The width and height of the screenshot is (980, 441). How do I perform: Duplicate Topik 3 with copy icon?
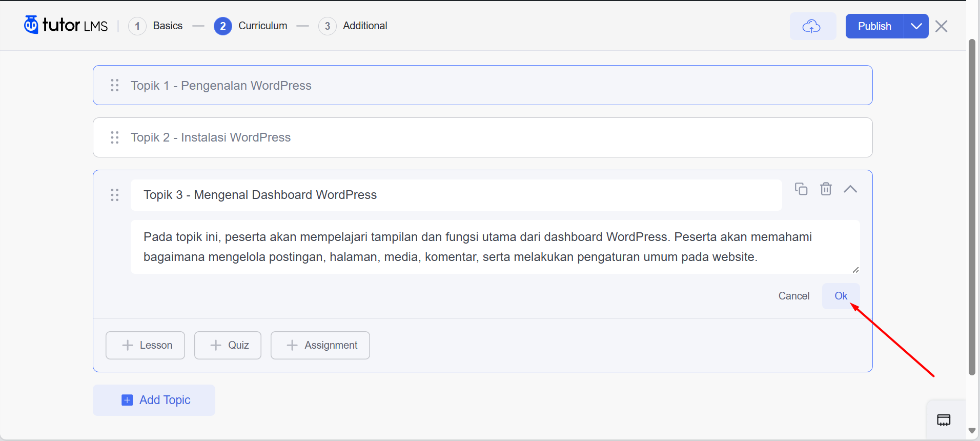[801, 189]
